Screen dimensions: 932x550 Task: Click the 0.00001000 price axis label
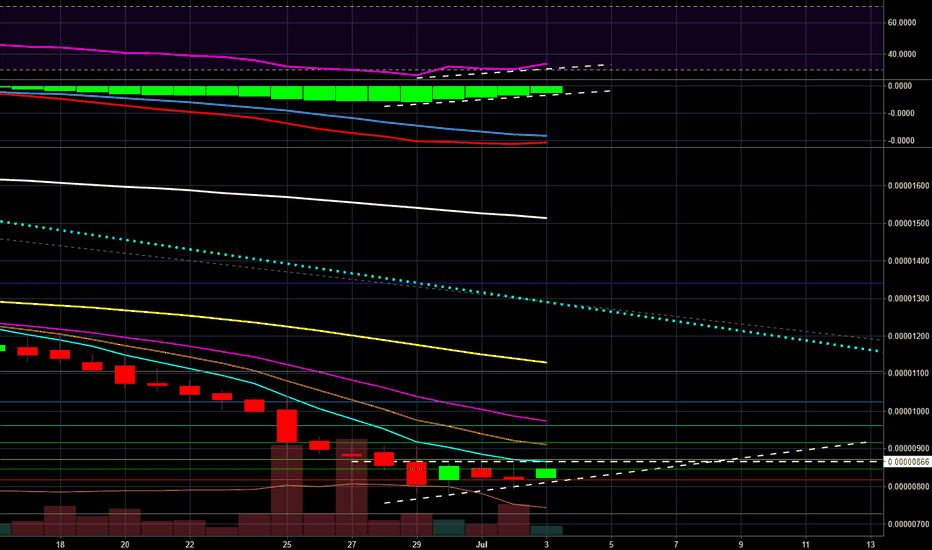pos(908,411)
